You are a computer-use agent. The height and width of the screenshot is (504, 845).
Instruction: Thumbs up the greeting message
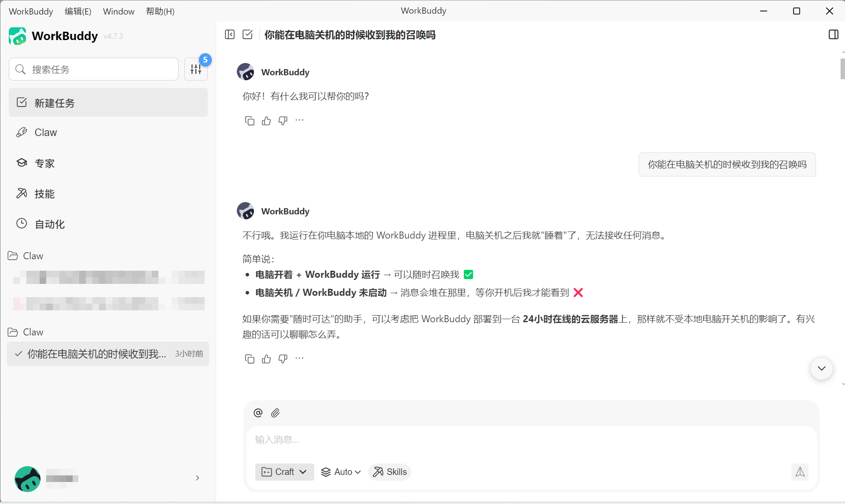266,121
